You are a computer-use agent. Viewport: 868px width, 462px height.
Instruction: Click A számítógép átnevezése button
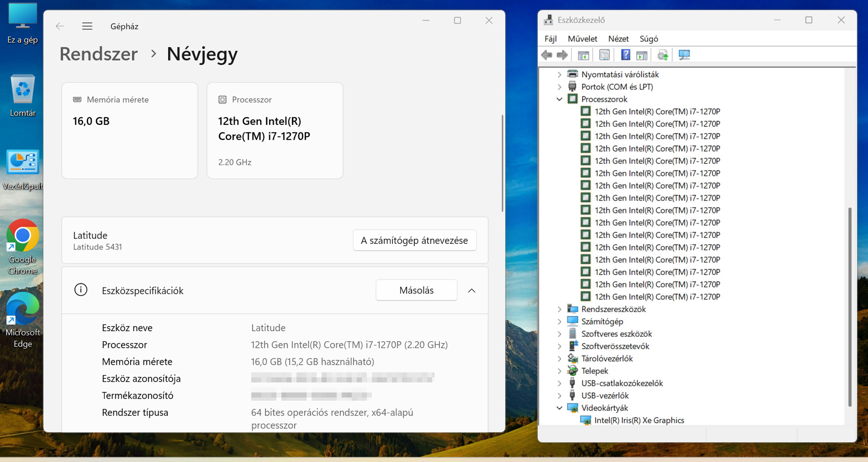(415, 240)
